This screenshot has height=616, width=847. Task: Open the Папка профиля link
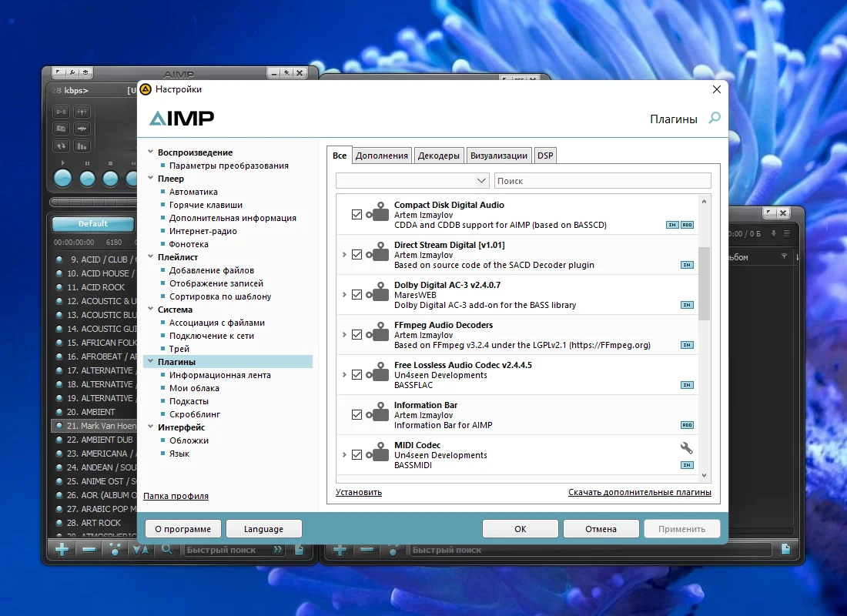point(176,496)
